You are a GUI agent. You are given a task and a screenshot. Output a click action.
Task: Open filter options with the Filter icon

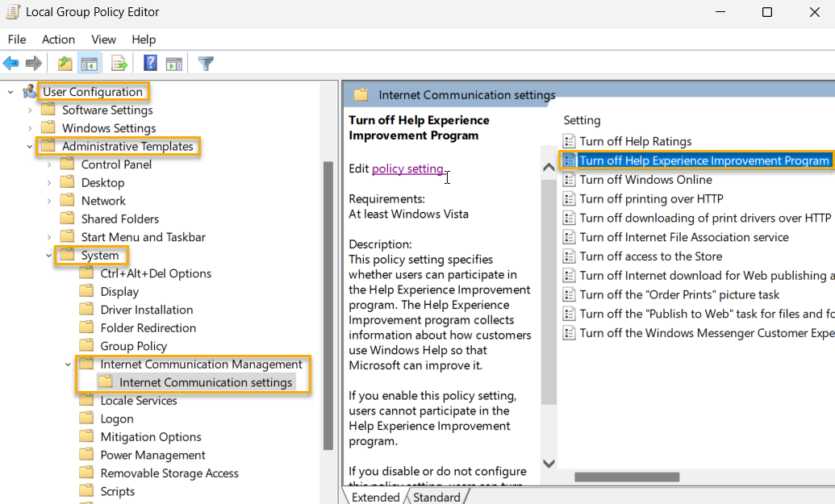(x=205, y=63)
